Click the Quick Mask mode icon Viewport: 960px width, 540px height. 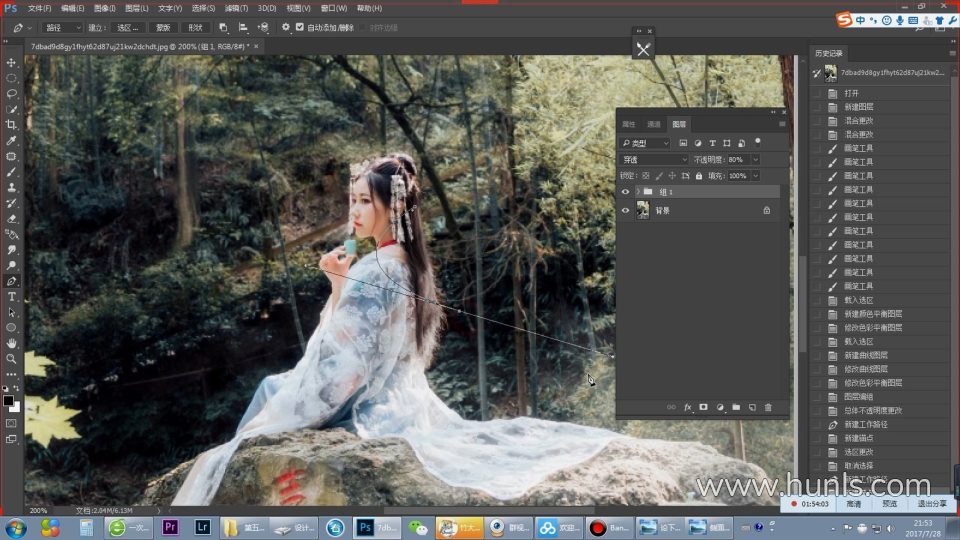point(11,423)
